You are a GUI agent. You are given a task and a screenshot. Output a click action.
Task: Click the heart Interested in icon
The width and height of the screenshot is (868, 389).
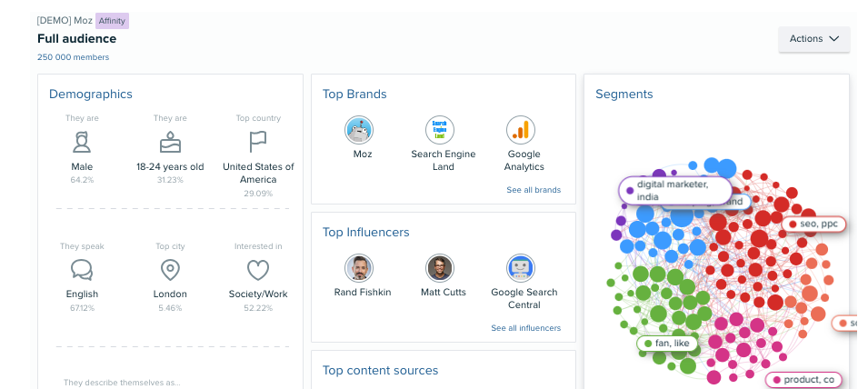[x=258, y=271]
